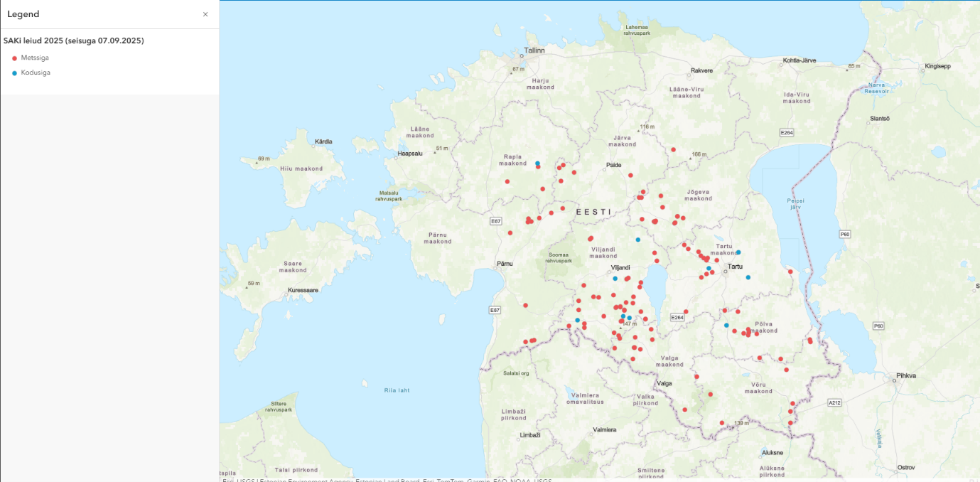The image size is (980, 482).
Task: Click blue marker just east of Viljandi town
Action: click(x=615, y=278)
